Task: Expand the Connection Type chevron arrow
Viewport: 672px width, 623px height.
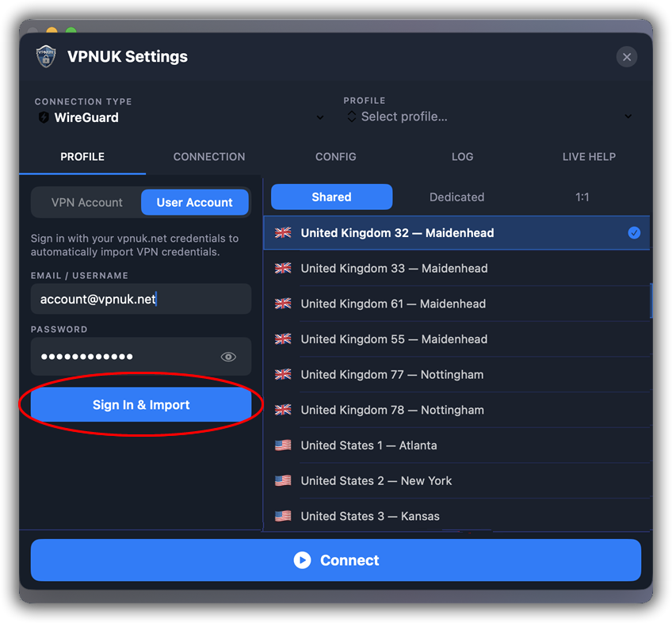Action: 319,117
